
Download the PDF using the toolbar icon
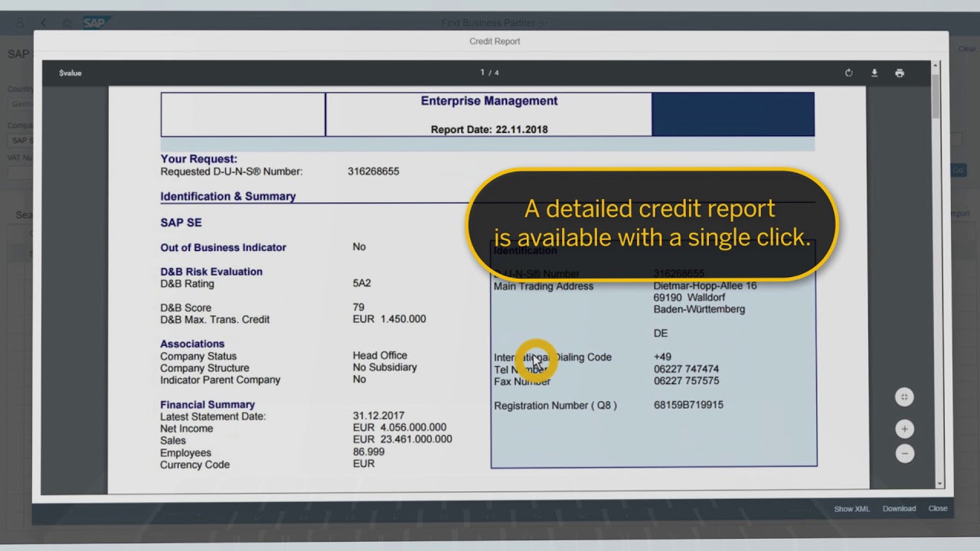pyautogui.click(x=874, y=73)
